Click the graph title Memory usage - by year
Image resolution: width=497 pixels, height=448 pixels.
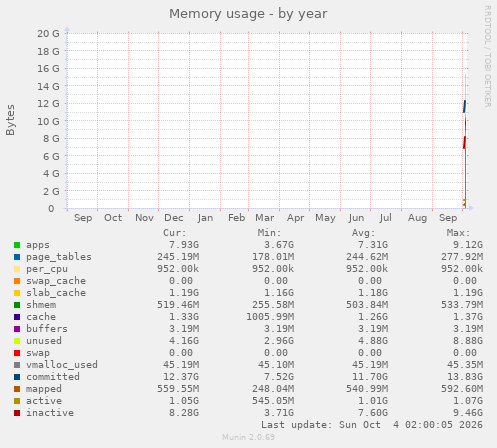[x=248, y=14]
